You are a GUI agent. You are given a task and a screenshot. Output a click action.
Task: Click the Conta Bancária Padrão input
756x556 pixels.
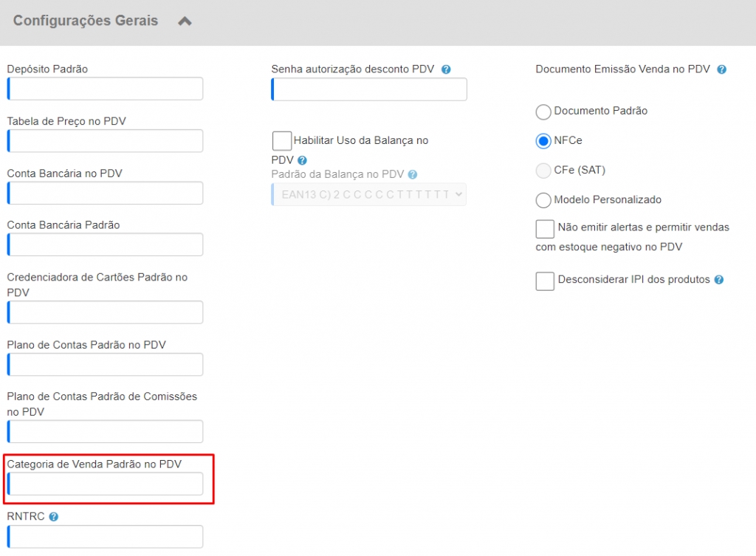click(105, 244)
